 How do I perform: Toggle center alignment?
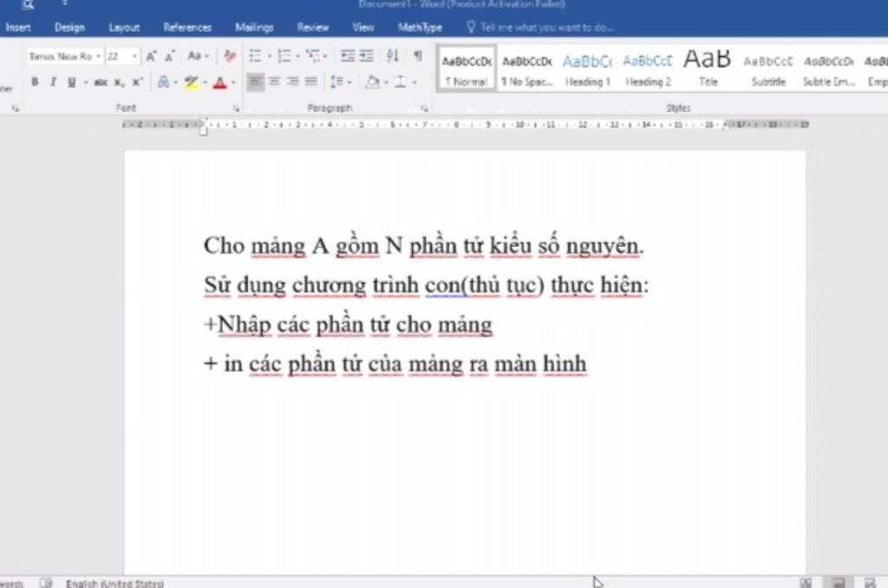(274, 82)
